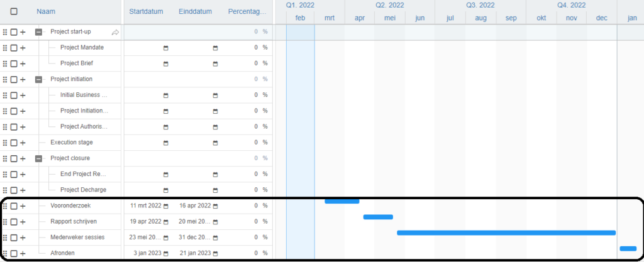
Task: Click the Einddatum column header
Action: point(195,11)
